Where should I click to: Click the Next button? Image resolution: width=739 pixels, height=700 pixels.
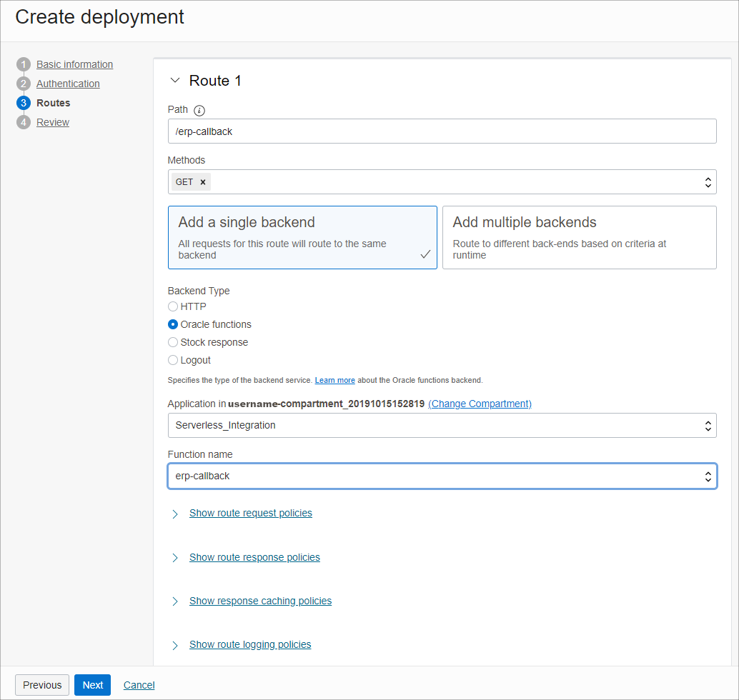92,684
